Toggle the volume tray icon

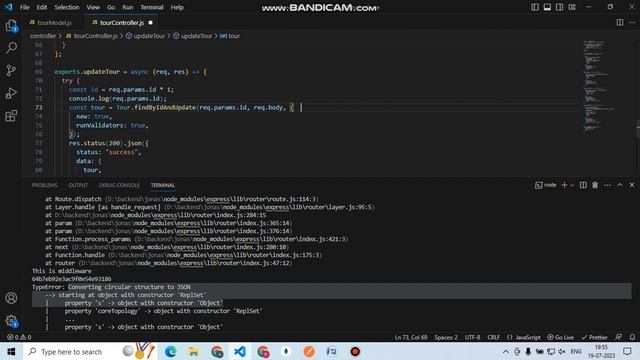tap(562, 351)
